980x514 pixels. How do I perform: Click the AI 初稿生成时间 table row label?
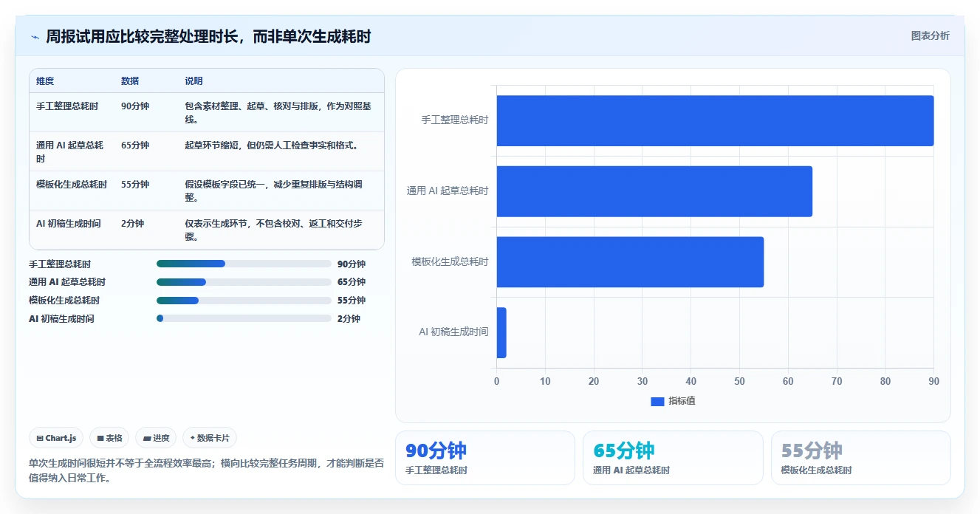[69, 223]
